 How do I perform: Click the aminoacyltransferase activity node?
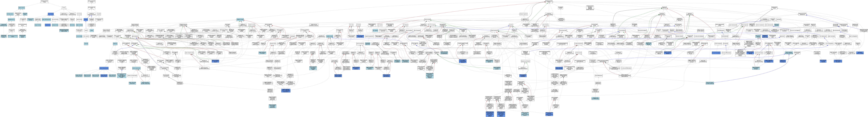point(23,25)
